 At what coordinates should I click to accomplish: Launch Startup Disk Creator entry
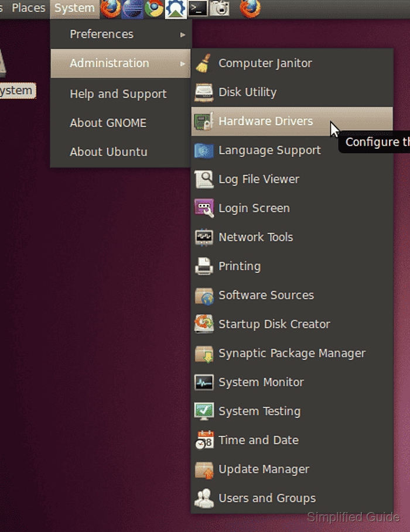(x=292, y=324)
